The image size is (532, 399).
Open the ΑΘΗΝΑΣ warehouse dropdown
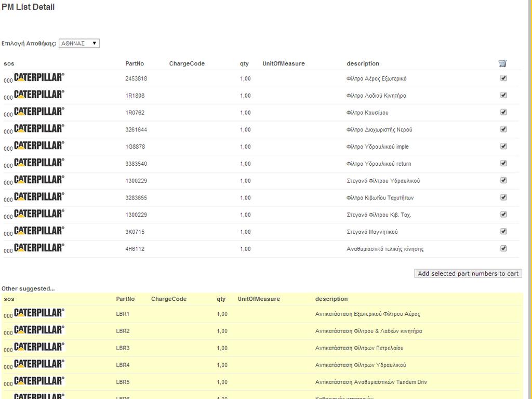click(x=79, y=44)
